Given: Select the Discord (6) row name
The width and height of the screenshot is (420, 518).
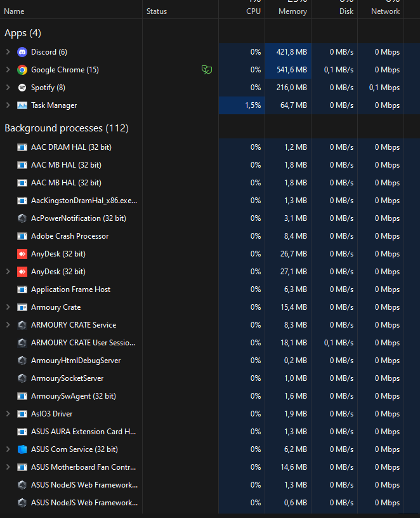Looking at the screenshot, I should [x=49, y=52].
